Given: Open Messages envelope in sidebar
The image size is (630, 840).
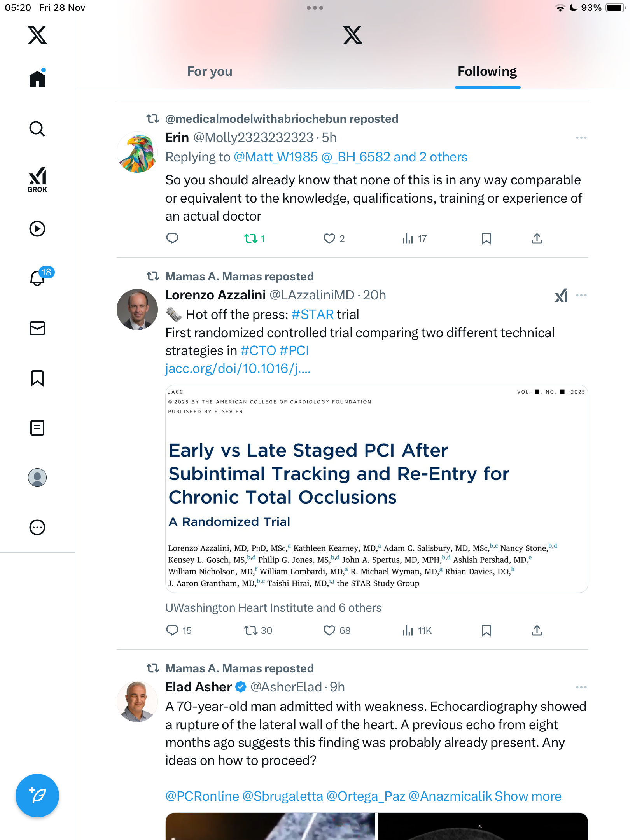Looking at the screenshot, I should tap(37, 328).
